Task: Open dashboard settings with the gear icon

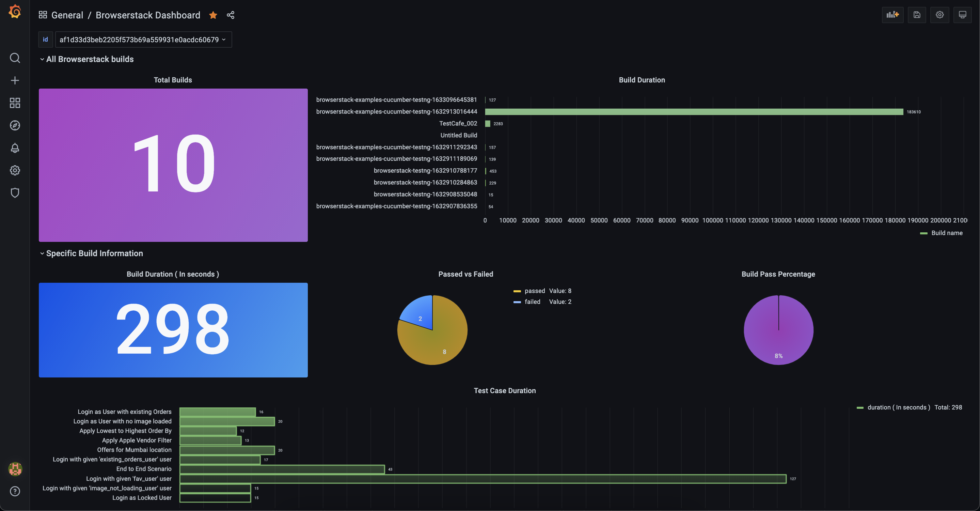Action: coord(940,15)
